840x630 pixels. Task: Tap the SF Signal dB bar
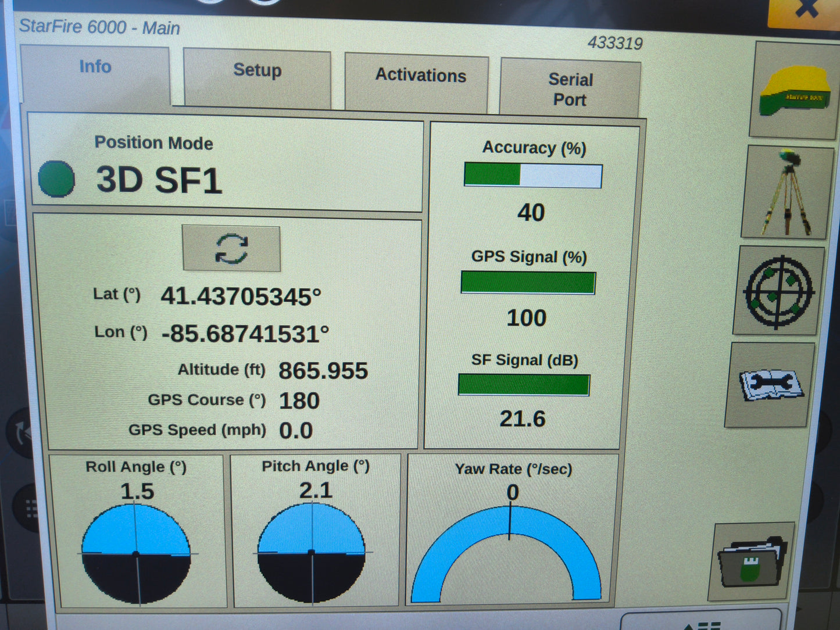524,384
